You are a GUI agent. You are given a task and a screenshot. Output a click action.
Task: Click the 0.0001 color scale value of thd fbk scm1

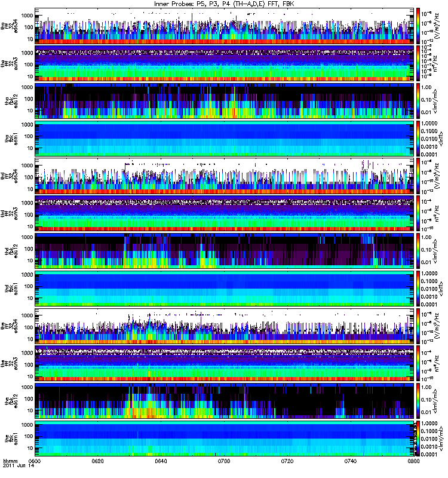[429, 304]
